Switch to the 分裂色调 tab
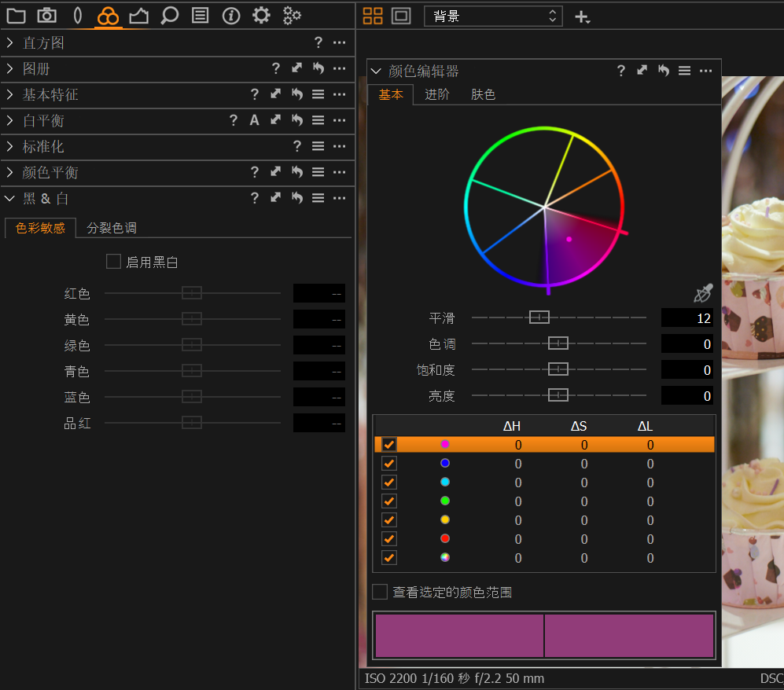 (x=112, y=228)
